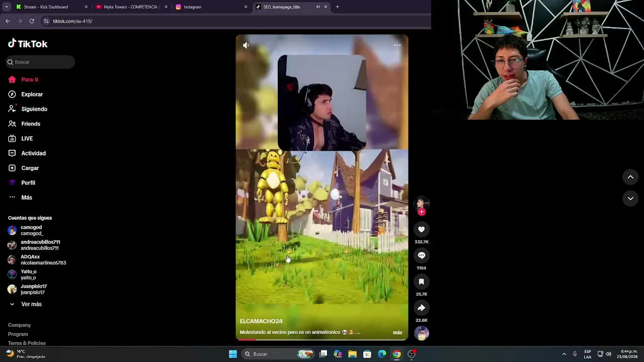Open a new browser tab

pos(337,7)
